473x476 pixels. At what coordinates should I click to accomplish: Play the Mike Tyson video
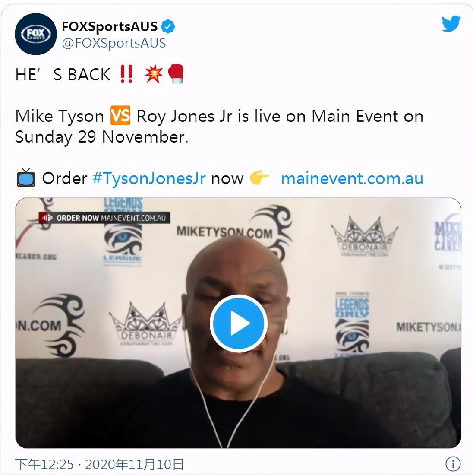(239, 323)
